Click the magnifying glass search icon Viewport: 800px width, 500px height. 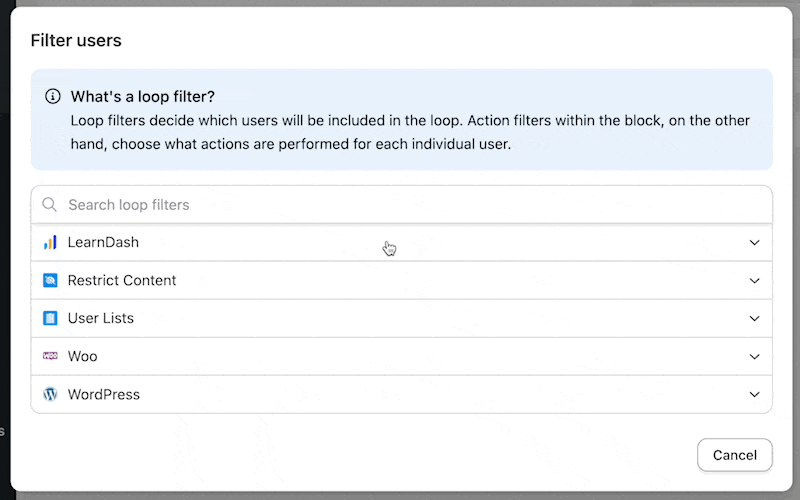49,205
